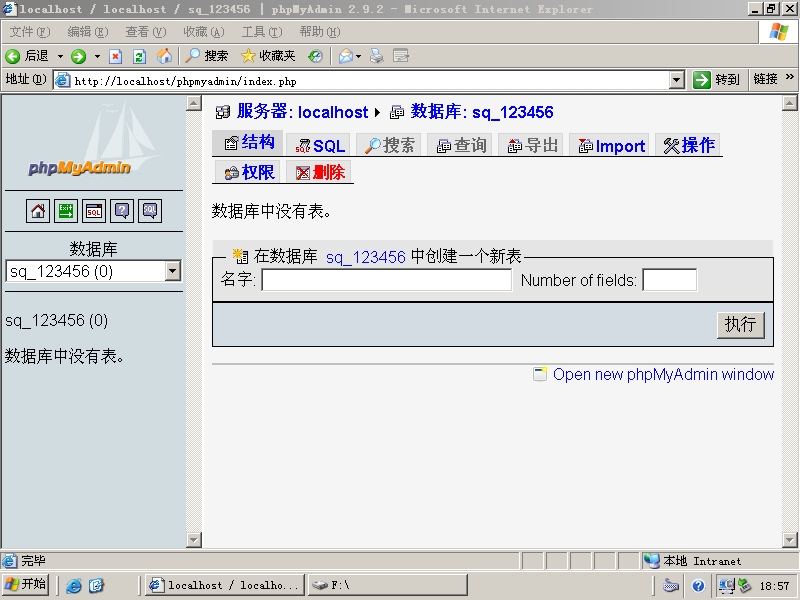
Task: Open the SQL query window icon in sidebar
Action: coord(94,211)
